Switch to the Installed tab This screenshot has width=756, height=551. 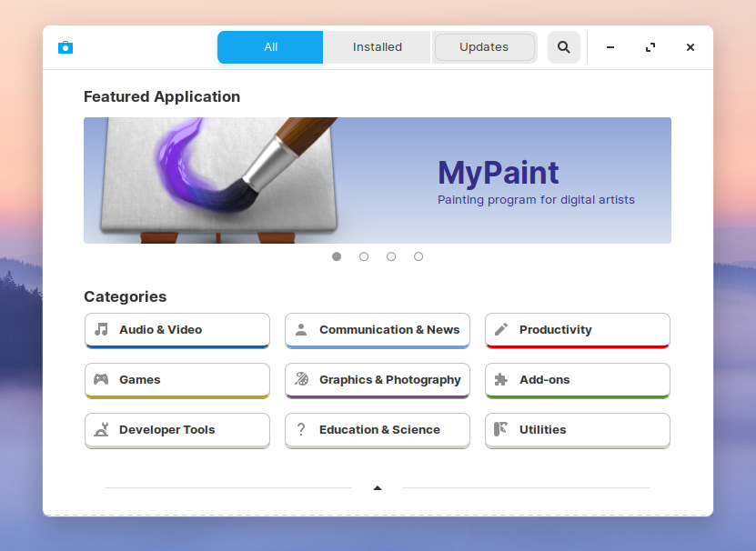[x=377, y=47]
